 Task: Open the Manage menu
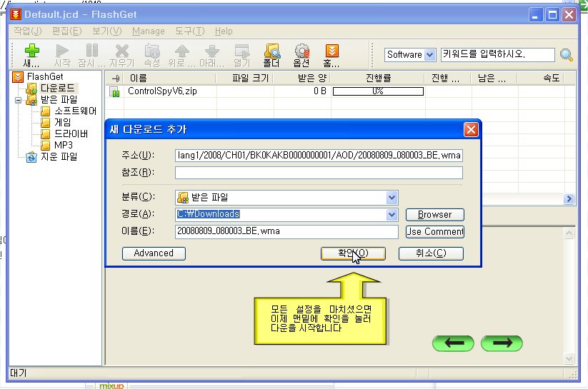point(148,31)
